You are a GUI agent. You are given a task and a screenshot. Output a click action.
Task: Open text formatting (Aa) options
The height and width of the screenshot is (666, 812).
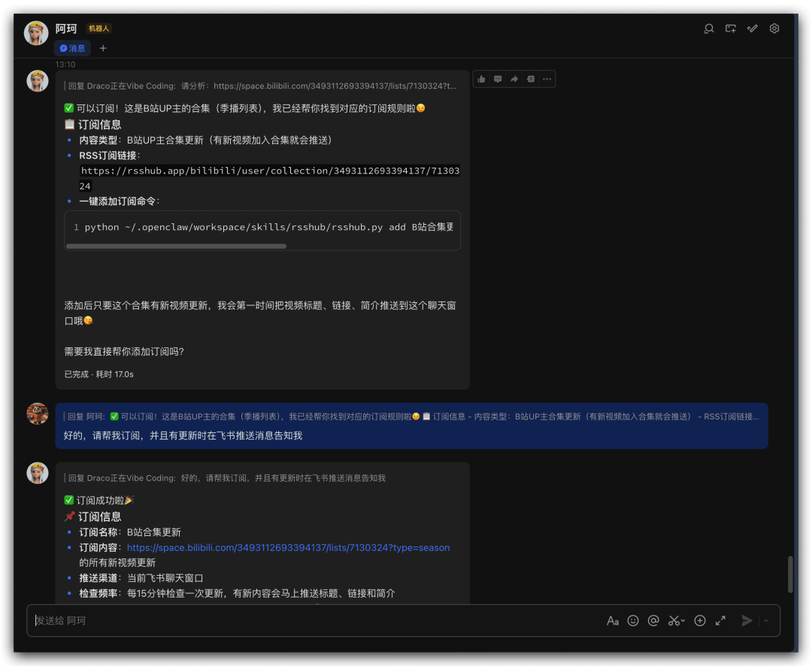[x=613, y=621]
